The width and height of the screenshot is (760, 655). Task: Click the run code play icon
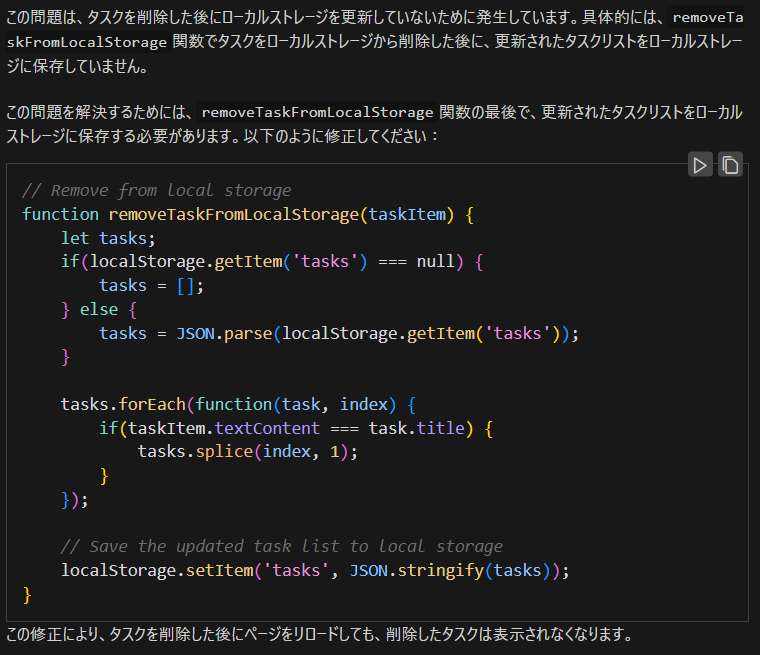(x=700, y=165)
